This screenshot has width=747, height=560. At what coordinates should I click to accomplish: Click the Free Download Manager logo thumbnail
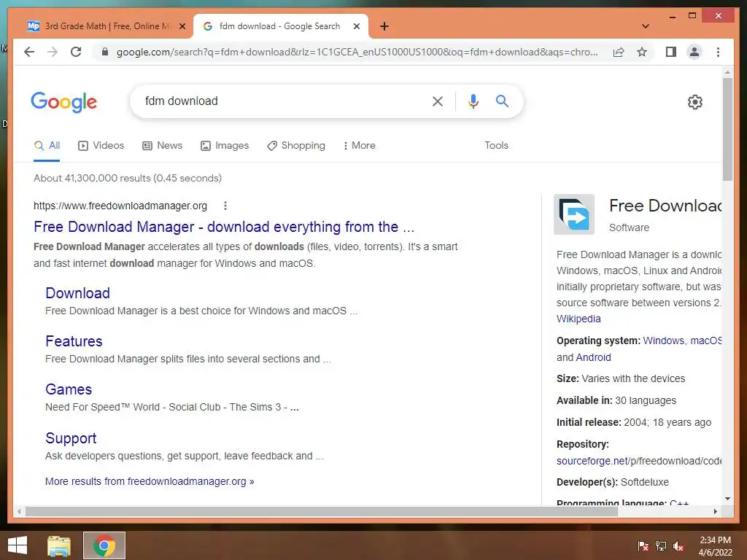coord(574,214)
